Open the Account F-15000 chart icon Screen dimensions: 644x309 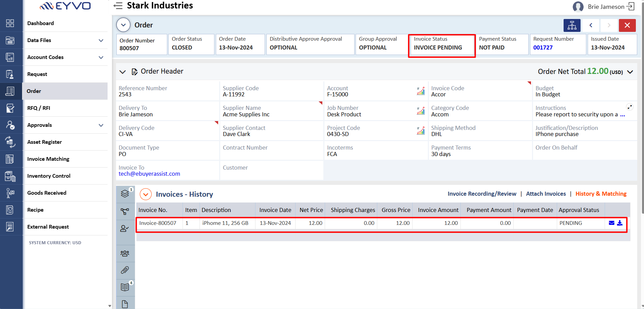(x=421, y=91)
